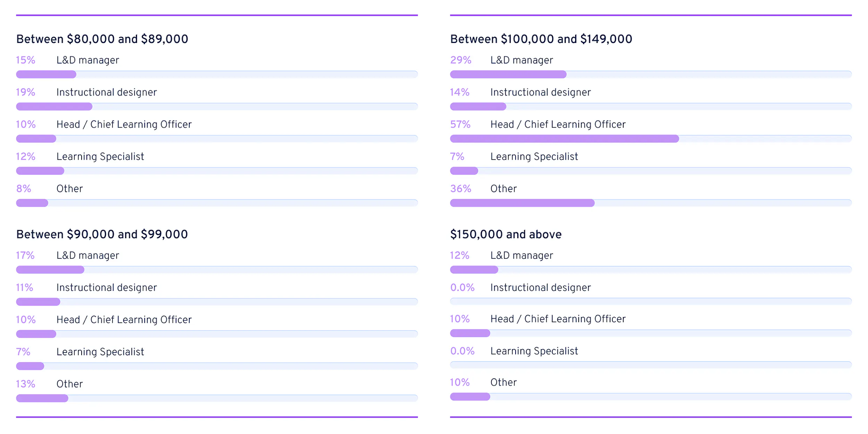Click 'Other' label with 8% value
This screenshot has height=434, width=868.
pos(70,189)
